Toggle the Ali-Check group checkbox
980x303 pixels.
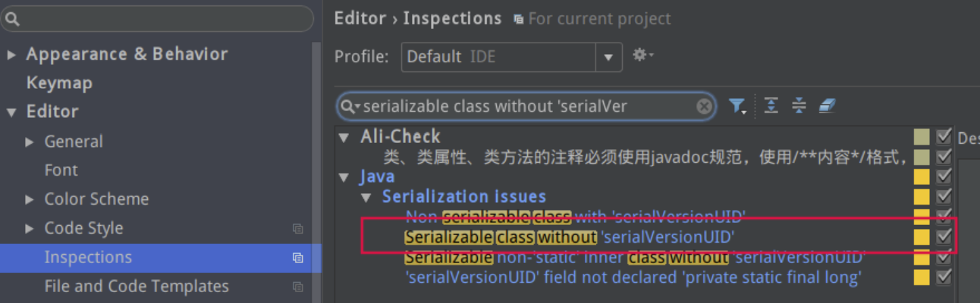tap(943, 137)
